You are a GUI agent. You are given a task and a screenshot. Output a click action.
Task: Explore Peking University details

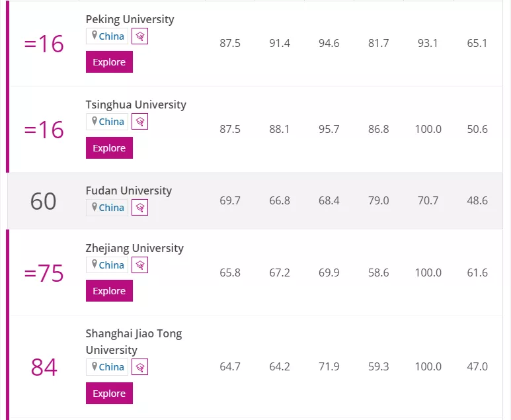coord(109,62)
